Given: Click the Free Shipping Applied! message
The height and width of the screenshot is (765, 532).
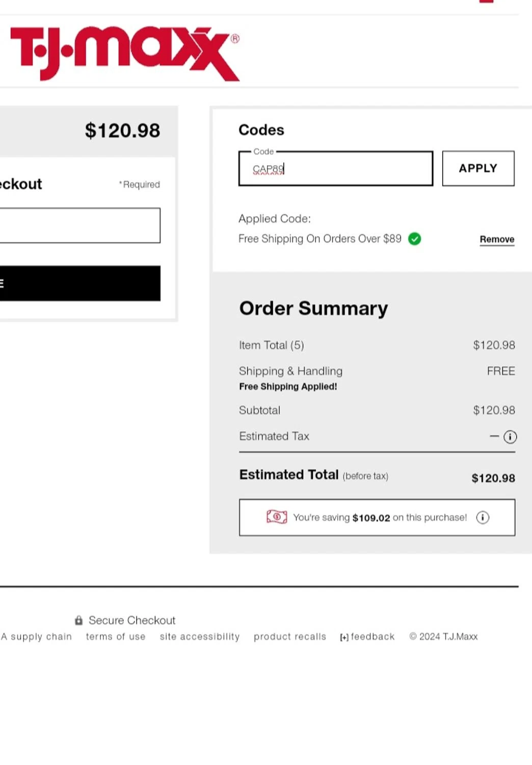Looking at the screenshot, I should pyautogui.click(x=288, y=387).
